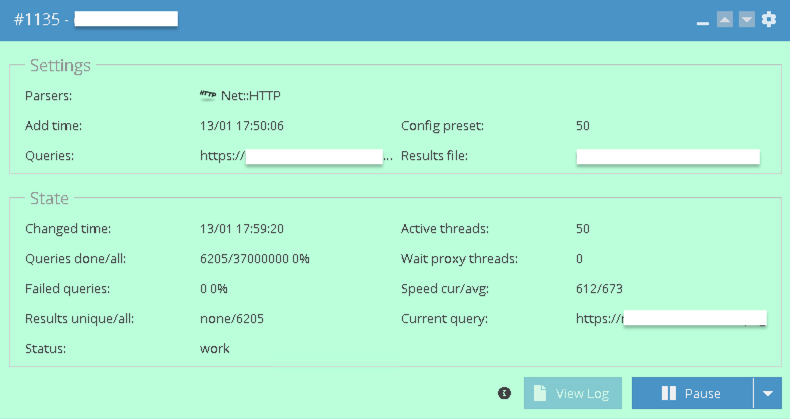Pause the running task

pos(692,393)
